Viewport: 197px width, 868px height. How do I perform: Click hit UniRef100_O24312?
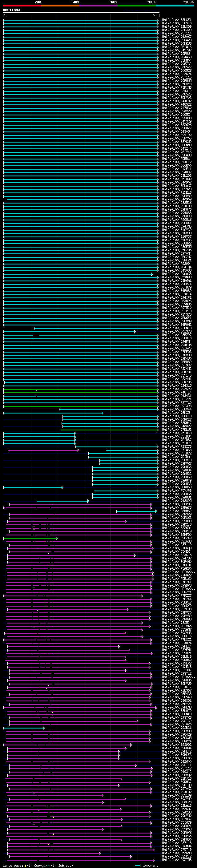click(x=177, y=91)
